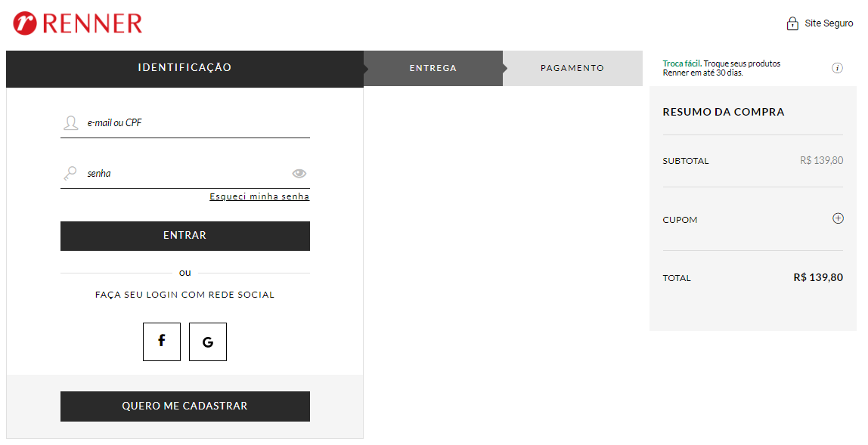868x445 pixels.
Task: Click the Renner logo
Action: (77, 23)
